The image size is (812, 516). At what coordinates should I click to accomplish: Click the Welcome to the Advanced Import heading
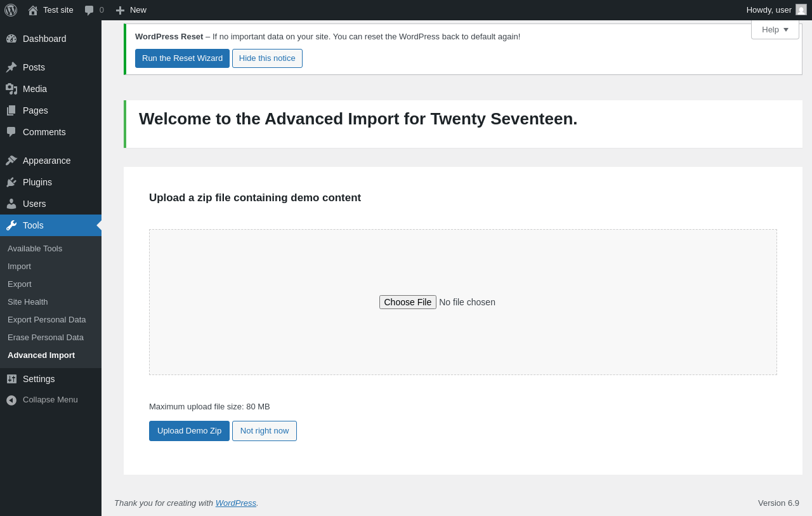pos(358,119)
